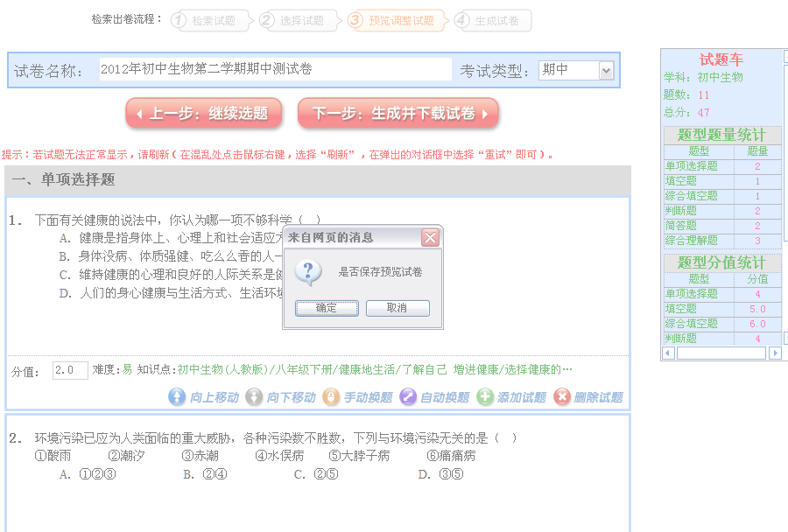The height and width of the screenshot is (532, 788).
Task: Click 综合填空题 score value 6.0
Action: (x=757, y=324)
